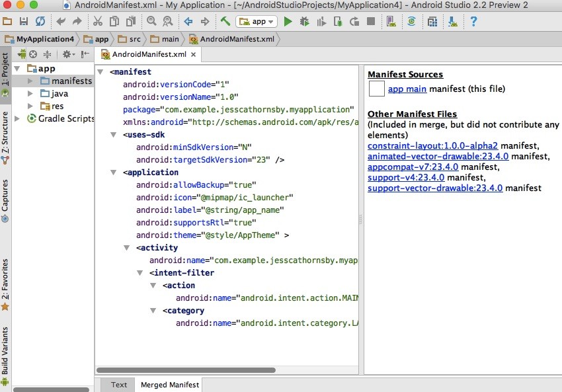Click the manifest horizontal scrollbar
The image size is (562, 392).
tap(186, 370)
